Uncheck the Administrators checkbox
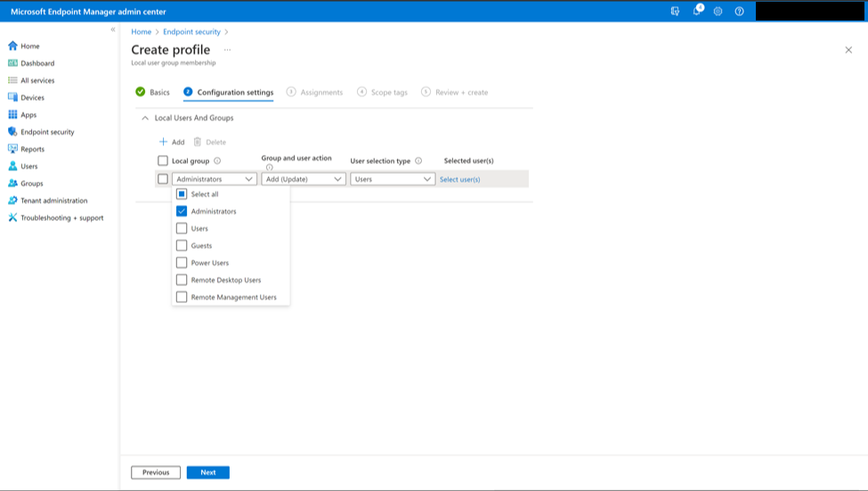The image size is (868, 491). pos(182,211)
